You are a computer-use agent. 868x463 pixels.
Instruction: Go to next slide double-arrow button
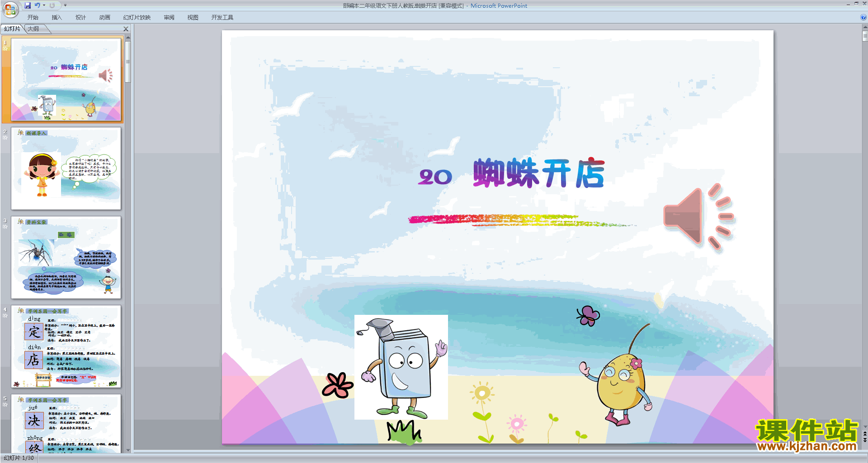click(x=865, y=440)
